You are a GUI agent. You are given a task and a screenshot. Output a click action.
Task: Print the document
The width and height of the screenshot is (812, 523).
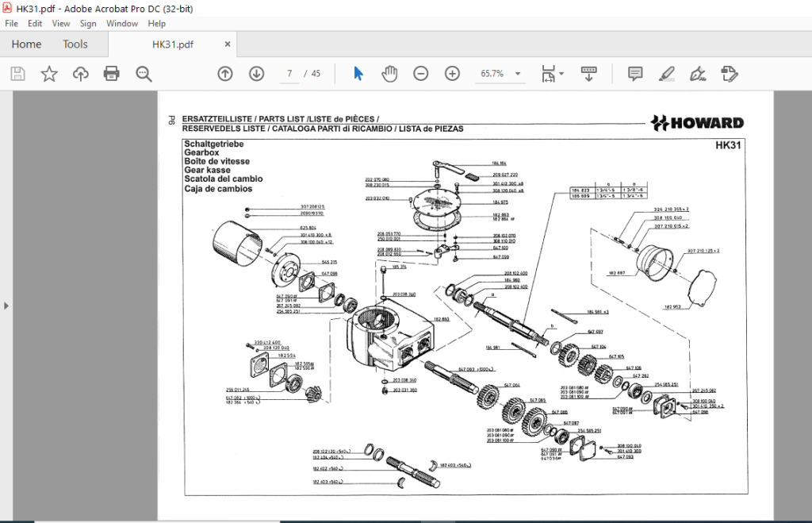[111, 74]
